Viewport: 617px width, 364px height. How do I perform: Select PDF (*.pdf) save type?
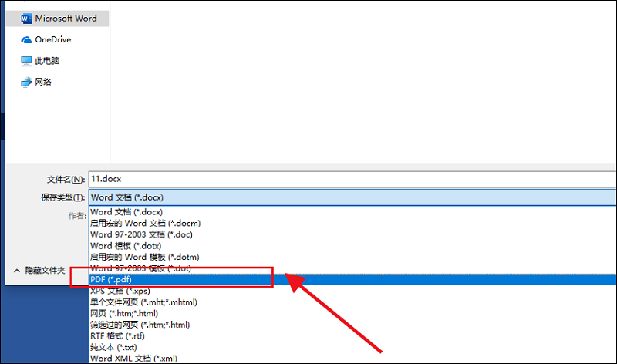(x=352, y=280)
